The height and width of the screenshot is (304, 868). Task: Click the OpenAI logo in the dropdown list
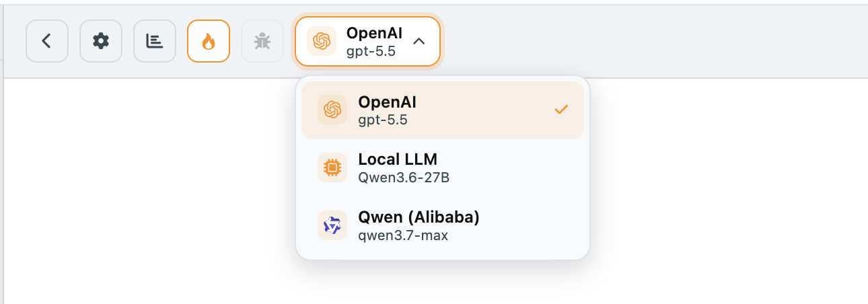(x=332, y=110)
